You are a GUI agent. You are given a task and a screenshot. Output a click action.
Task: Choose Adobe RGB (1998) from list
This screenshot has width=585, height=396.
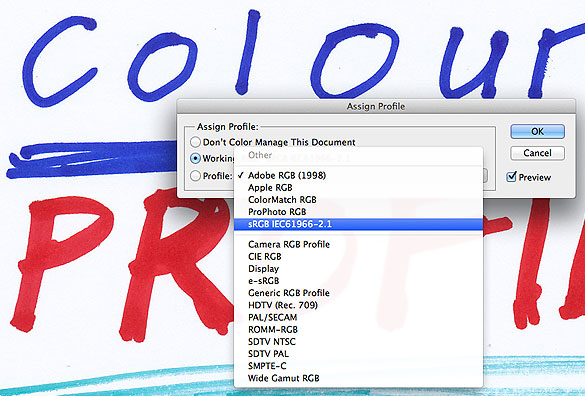pyautogui.click(x=358, y=175)
